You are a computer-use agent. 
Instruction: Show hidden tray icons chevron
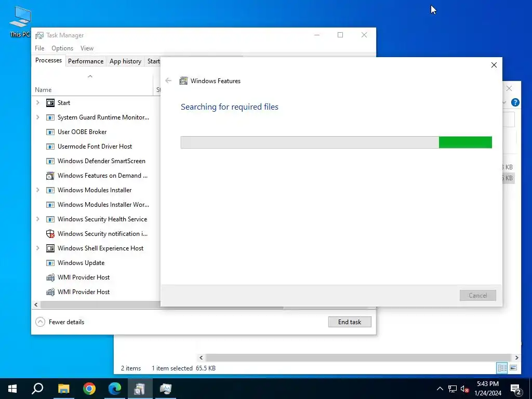coord(440,389)
